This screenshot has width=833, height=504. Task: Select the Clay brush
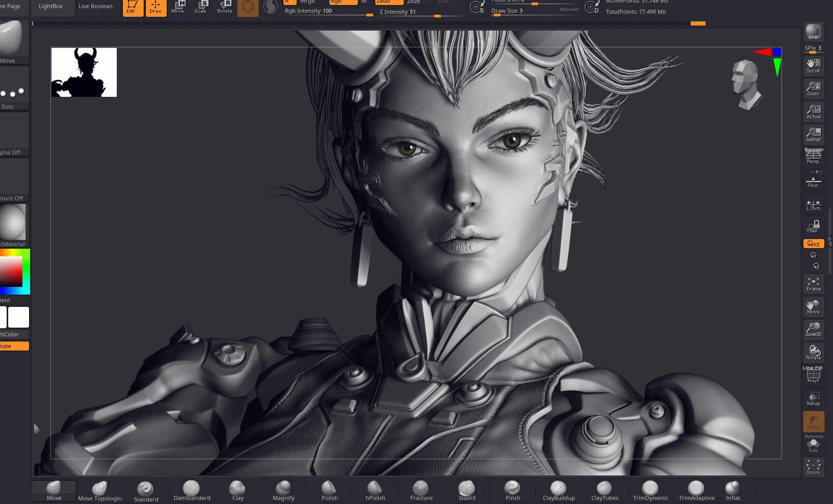[238, 491]
